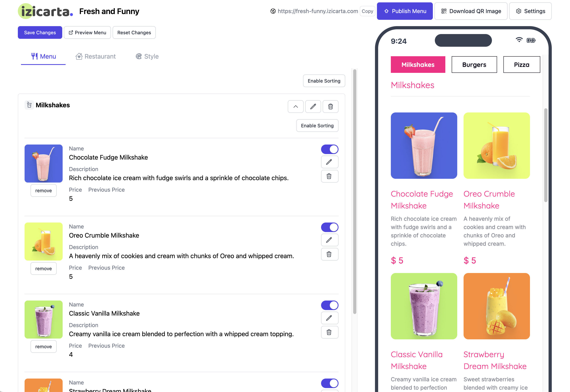Edit the Milkshakes category with pencil icon

pos(313,107)
